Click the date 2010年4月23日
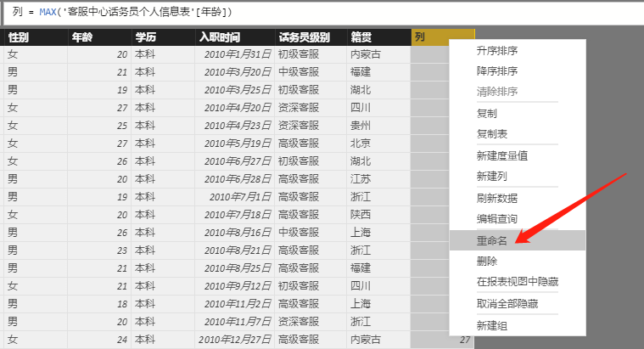Screen dimensions: 644x349 click(238, 126)
